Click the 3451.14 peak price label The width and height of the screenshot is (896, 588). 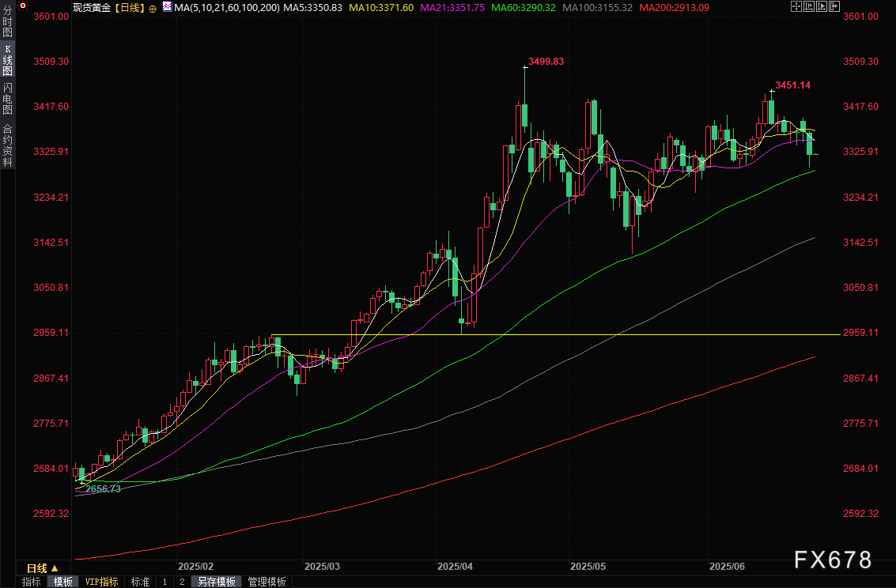792,85
